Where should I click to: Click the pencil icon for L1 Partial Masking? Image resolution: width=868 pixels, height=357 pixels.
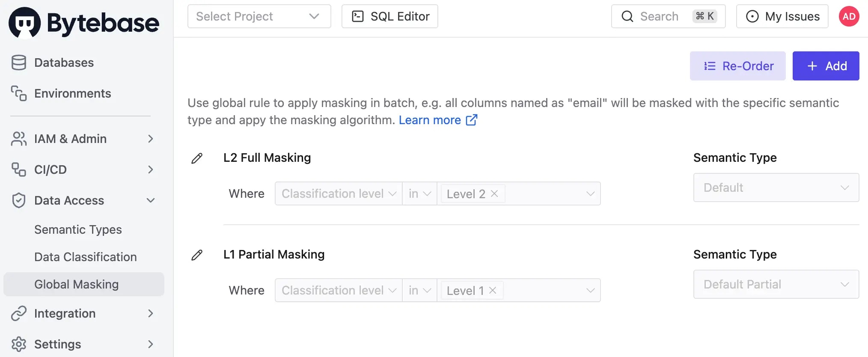[x=197, y=255]
